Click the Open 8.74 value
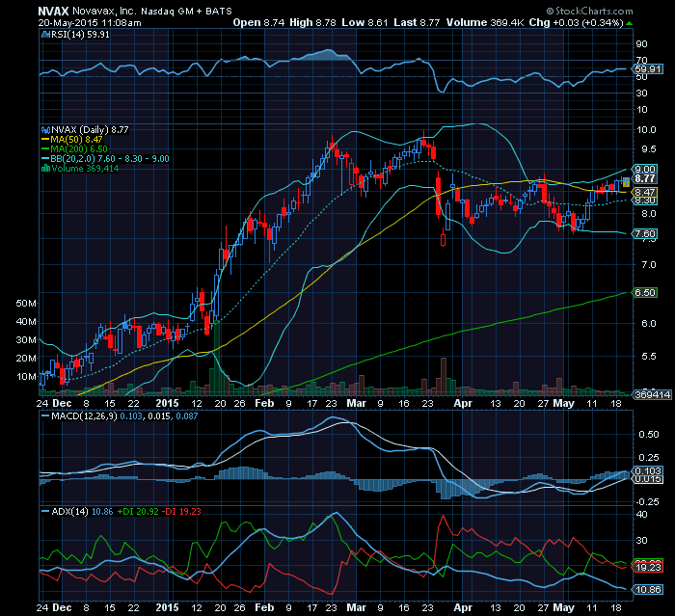 coord(258,23)
